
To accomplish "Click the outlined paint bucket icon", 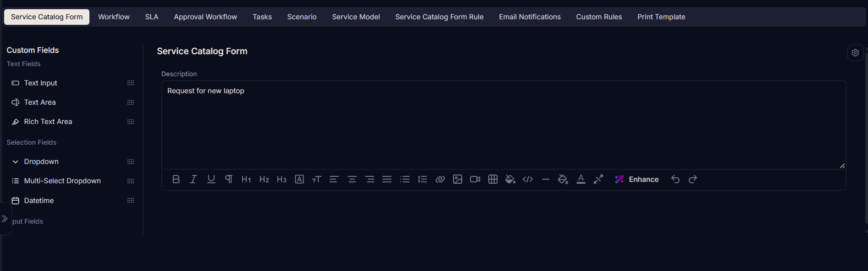I will tap(563, 179).
